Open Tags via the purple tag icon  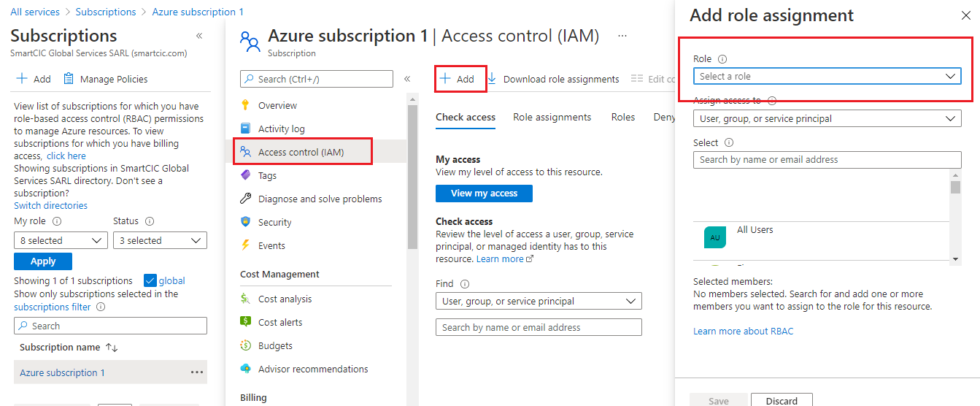point(246,175)
